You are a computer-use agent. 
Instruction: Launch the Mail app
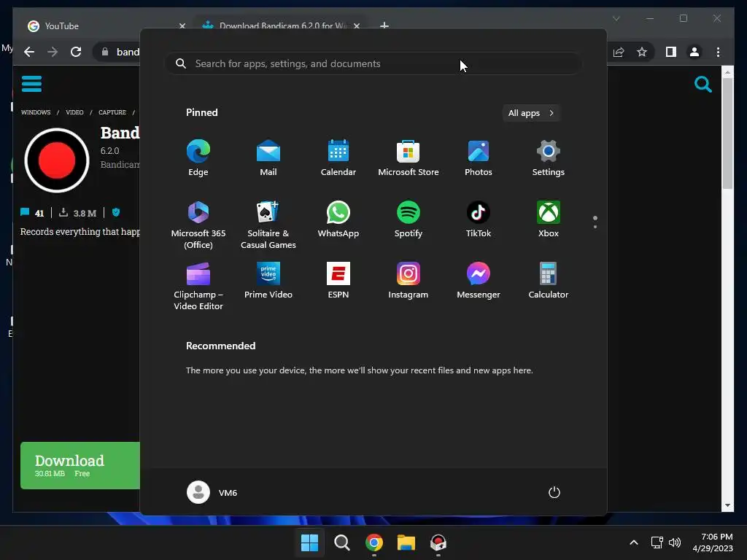pos(268,157)
